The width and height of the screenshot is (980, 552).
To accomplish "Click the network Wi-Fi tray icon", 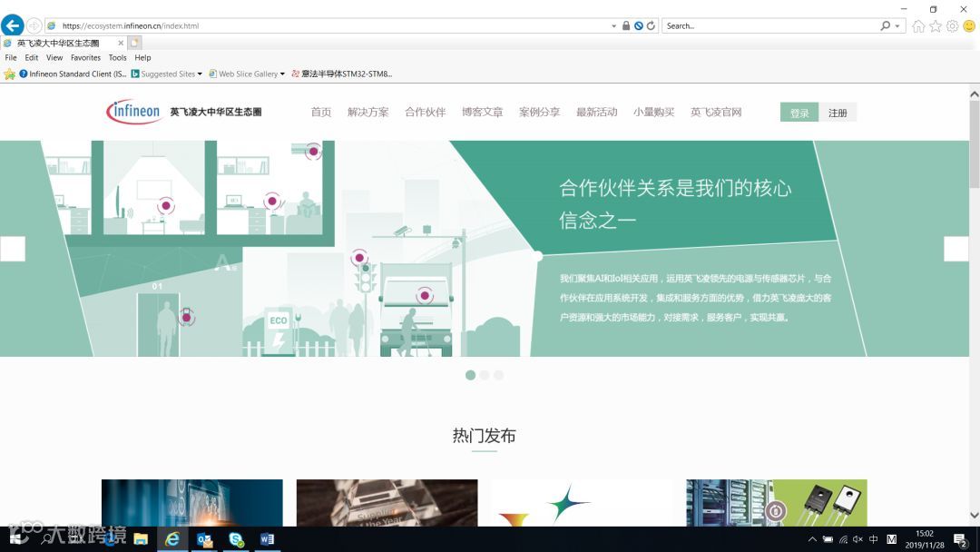I will click(843, 539).
